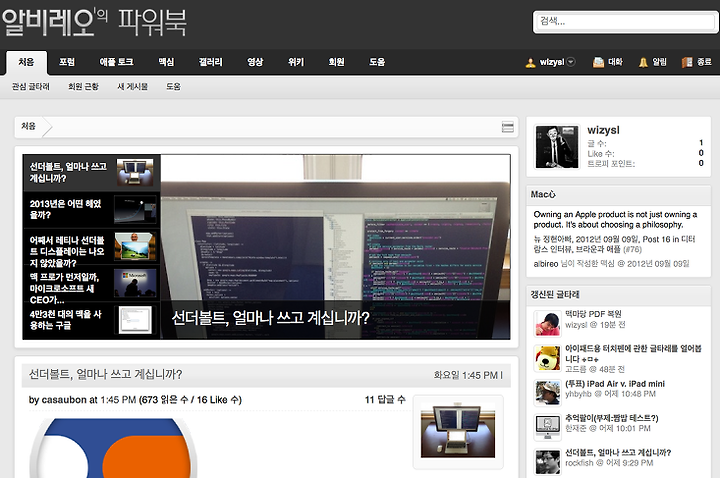The height and width of the screenshot is (478, 720).
Task: Click avatar of user yhbyhb
Action: pyautogui.click(x=547, y=393)
